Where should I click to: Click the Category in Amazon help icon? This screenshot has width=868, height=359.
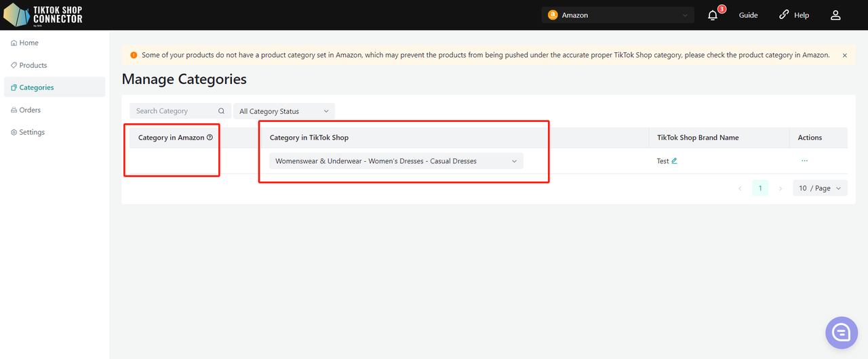coord(210,138)
